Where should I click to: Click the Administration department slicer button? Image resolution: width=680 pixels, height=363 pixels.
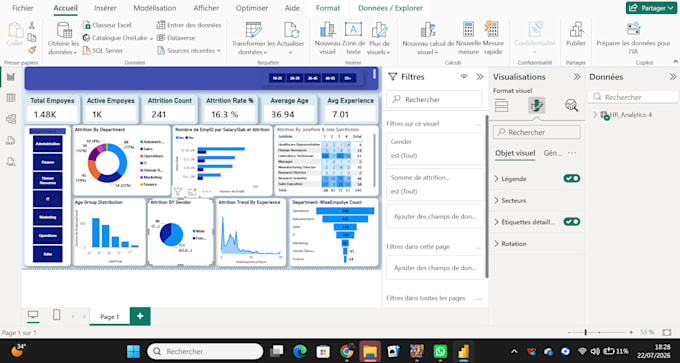tap(48, 144)
